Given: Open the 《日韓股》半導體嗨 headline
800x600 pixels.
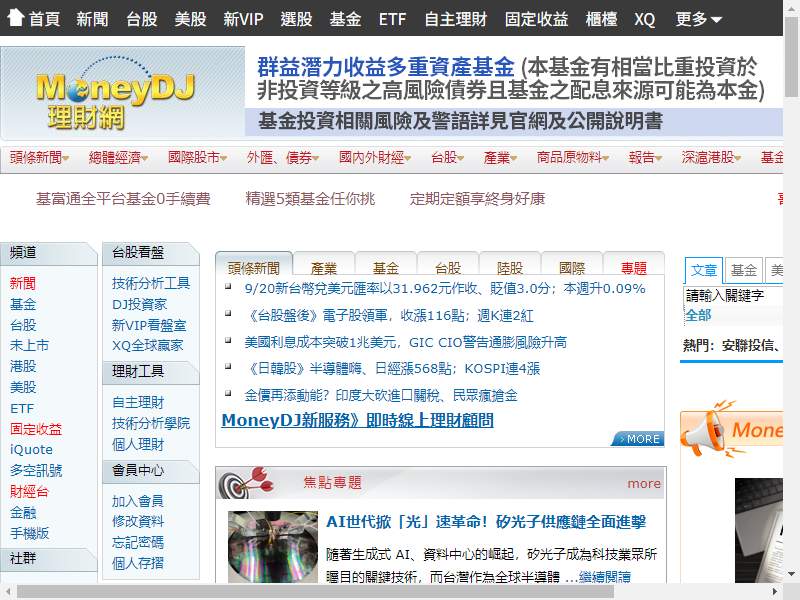Looking at the screenshot, I should point(392,368).
